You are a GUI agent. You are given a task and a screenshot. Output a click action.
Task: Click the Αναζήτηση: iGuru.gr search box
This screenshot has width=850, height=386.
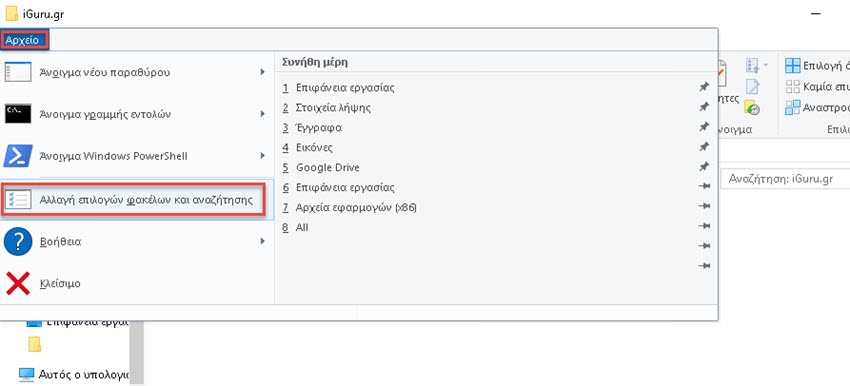point(785,179)
